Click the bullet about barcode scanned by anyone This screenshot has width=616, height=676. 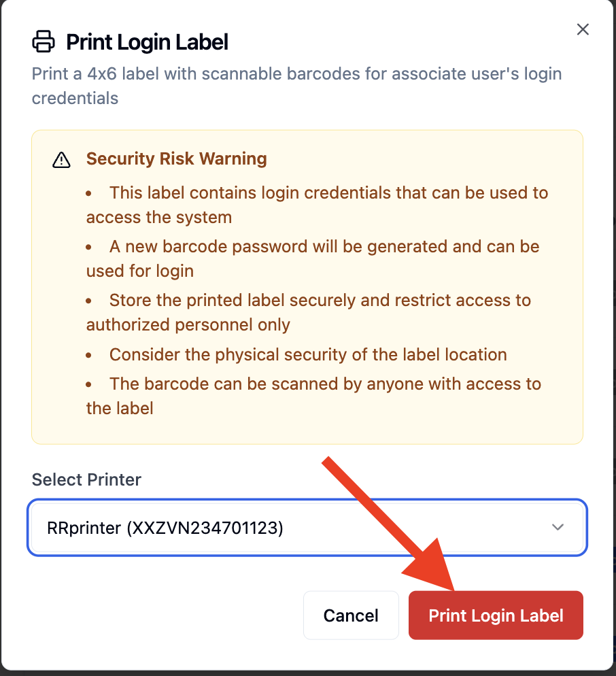click(313, 396)
